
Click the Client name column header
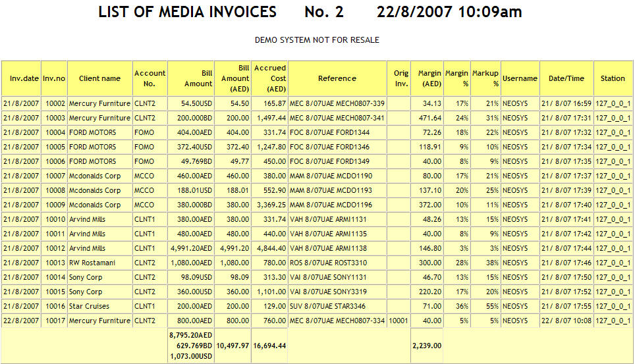[x=100, y=78]
